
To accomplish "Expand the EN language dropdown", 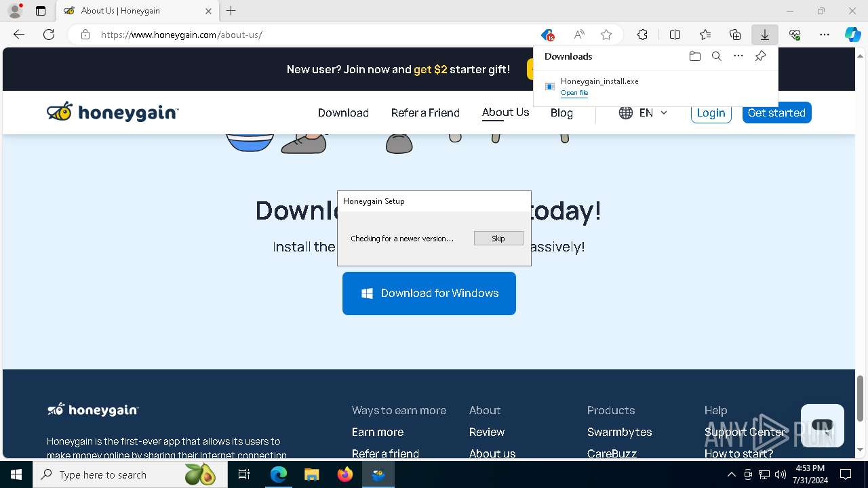I will pos(644,113).
